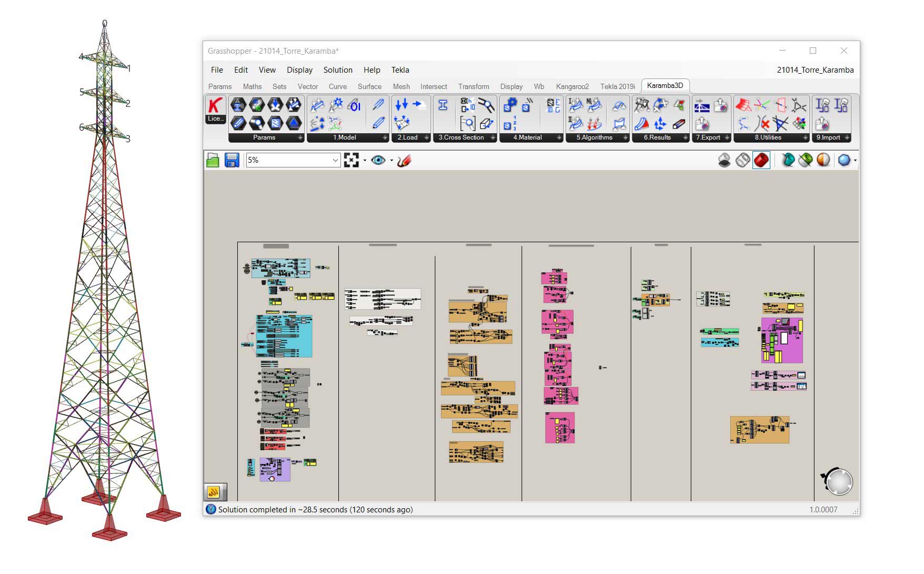Select the Disassemble Model gear icon
This screenshot has width=924, height=574.
click(x=336, y=105)
